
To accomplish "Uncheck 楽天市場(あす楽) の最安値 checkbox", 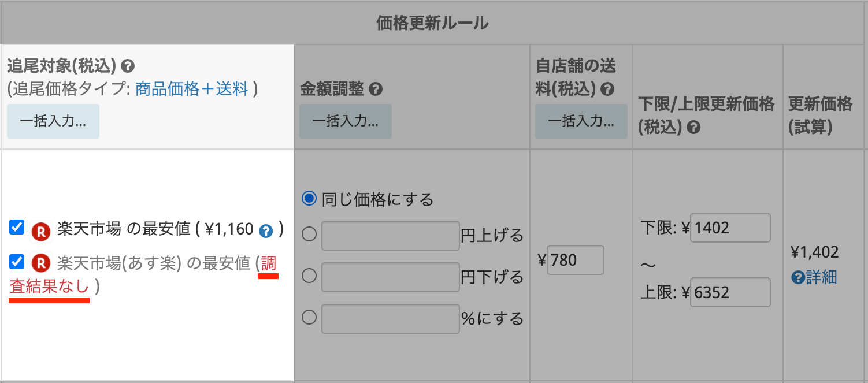I will point(17,262).
